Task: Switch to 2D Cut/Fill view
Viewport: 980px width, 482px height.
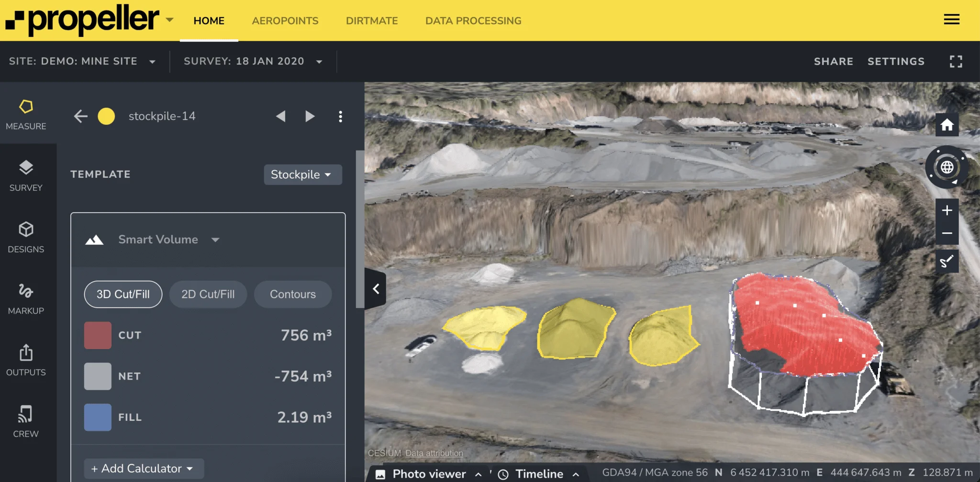Action: tap(208, 294)
